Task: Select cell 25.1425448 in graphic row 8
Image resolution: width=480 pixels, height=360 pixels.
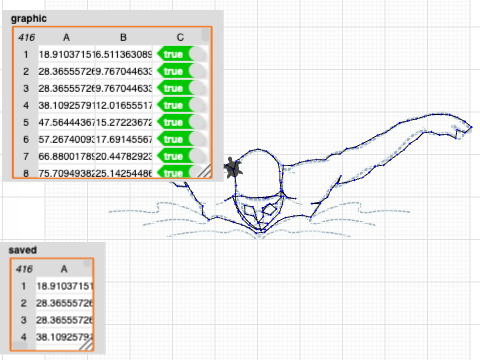Action: [x=123, y=172]
